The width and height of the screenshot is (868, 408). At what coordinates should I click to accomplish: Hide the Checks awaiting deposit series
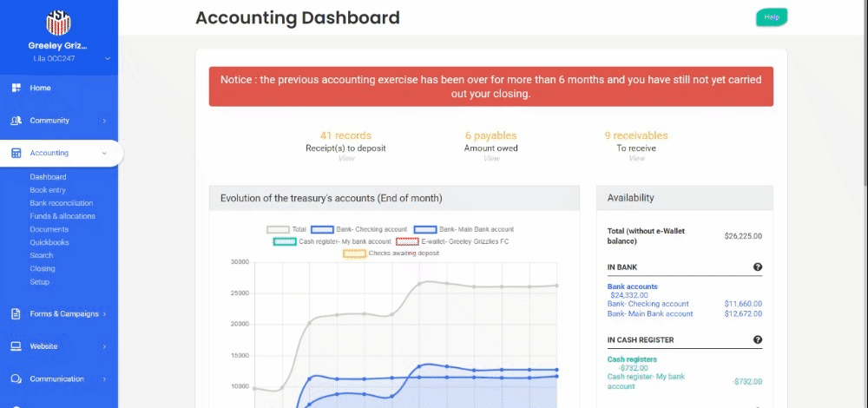[354, 253]
